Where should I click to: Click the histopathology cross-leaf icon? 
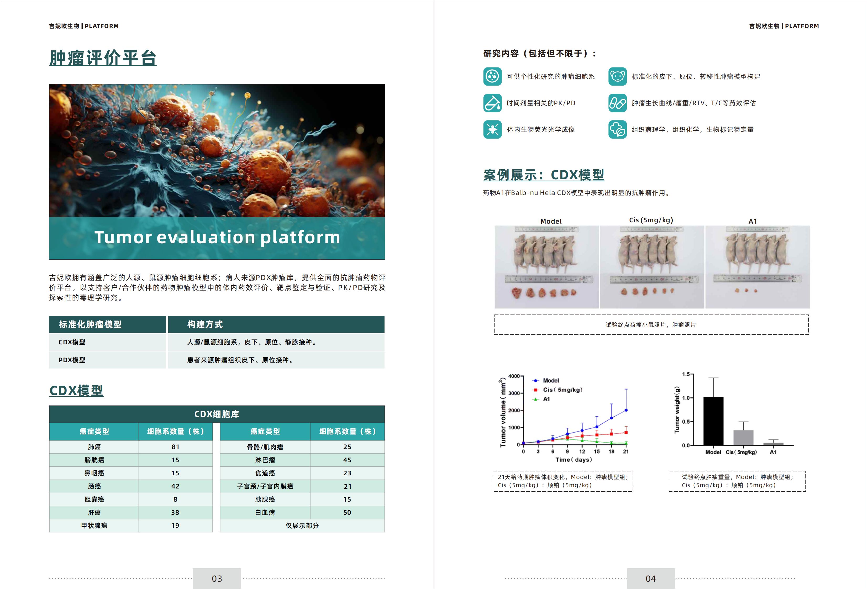click(x=617, y=130)
